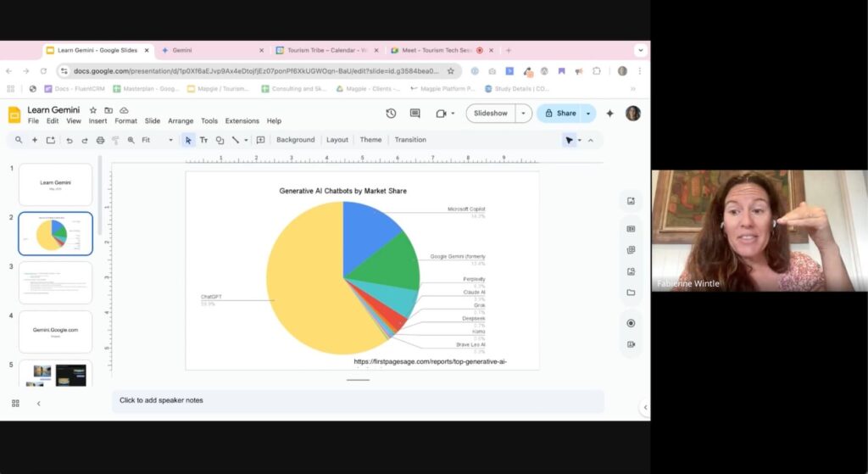Viewport: 868px width, 474px height.
Task: Open version history clock icon
Action: coord(391,113)
